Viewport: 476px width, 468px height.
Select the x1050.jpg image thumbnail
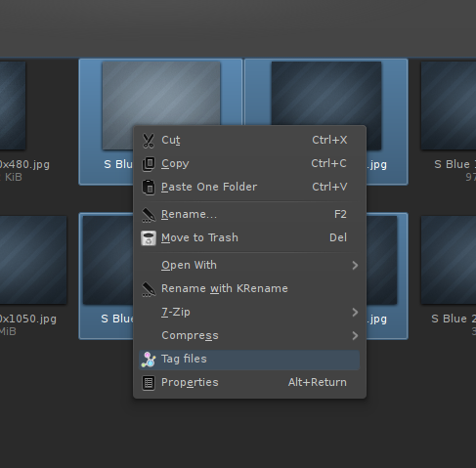coord(33,260)
